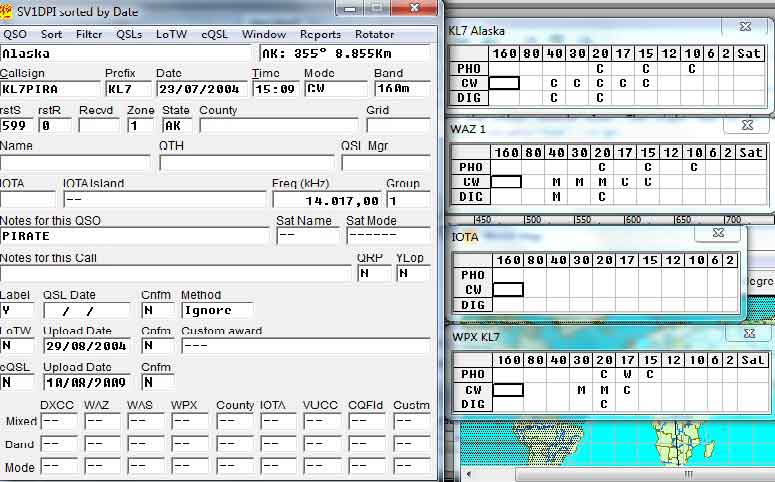The image size is (775, 482).
Task: Click the map scrollbar left arrow
Action: coord(468,475)
